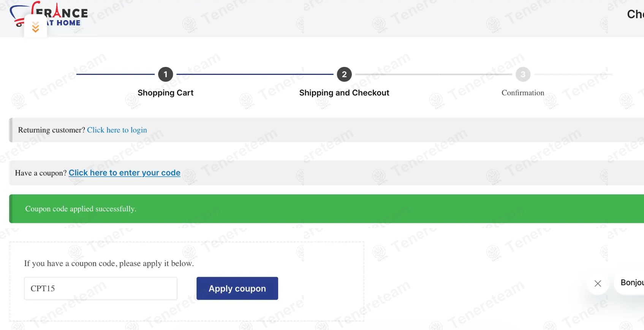644x330 pixels.
Task: Select step 1 circle in progress bar
Action: point(166,75)
